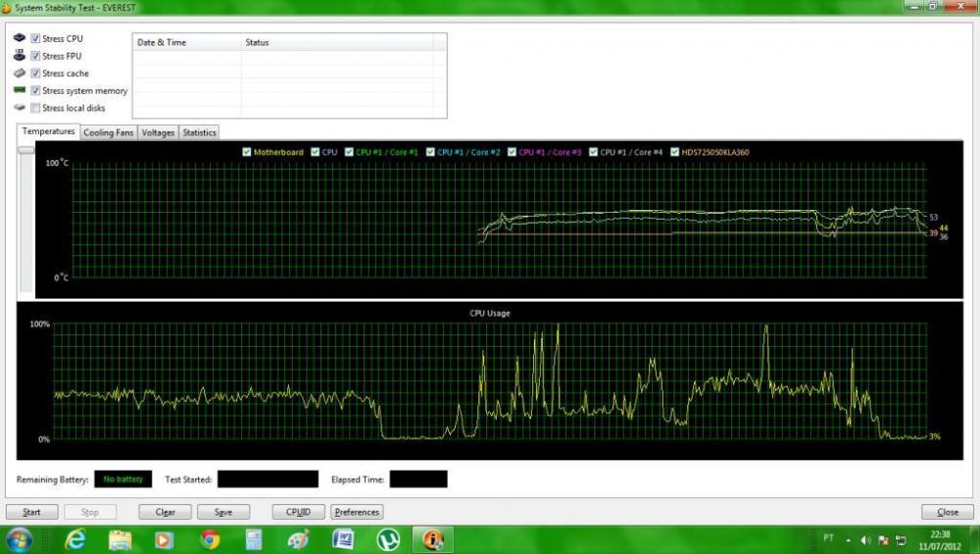Click the volume speaker icon in system tray

click(x=866, y=540)
